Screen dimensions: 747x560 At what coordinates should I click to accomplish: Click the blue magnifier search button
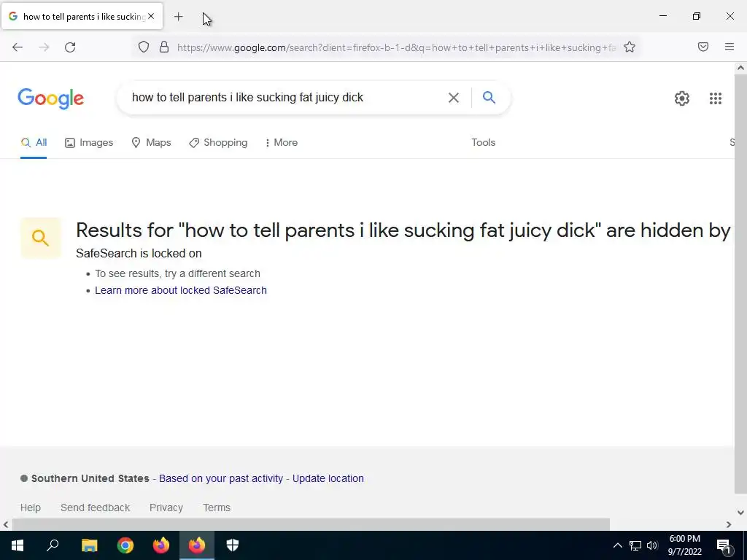(489, 97)
